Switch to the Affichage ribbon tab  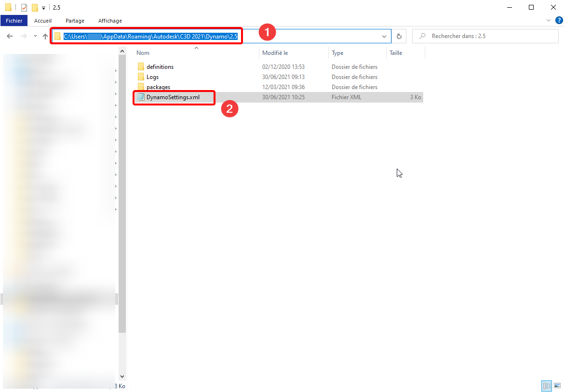pyautogui.click(x=110, y=21)
